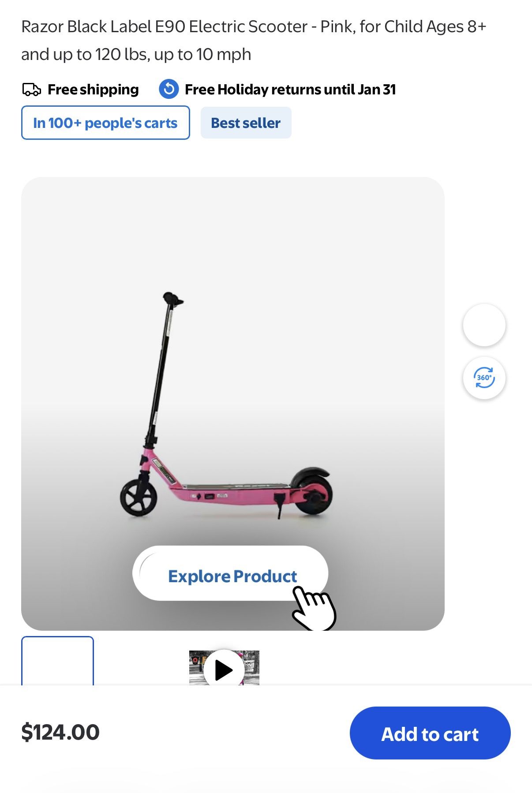532x793 pixels.
Task: Click the $124.00 price
Action: point(60,732)
